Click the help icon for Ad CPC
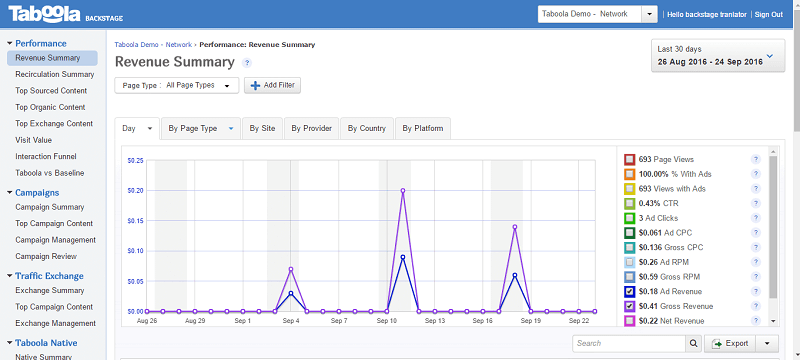The image size is (800, 360). (756, 233)
